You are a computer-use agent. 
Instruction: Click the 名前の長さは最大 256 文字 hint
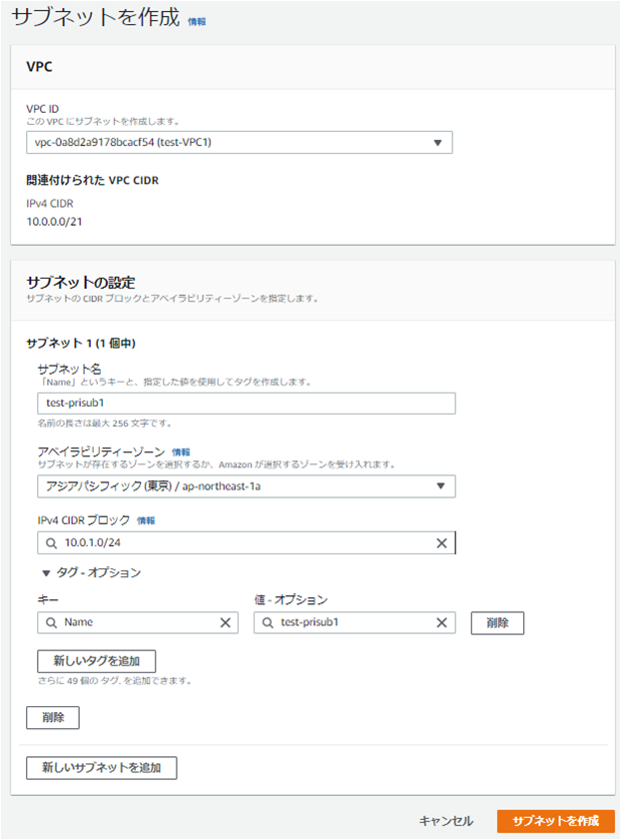[105, 423]
